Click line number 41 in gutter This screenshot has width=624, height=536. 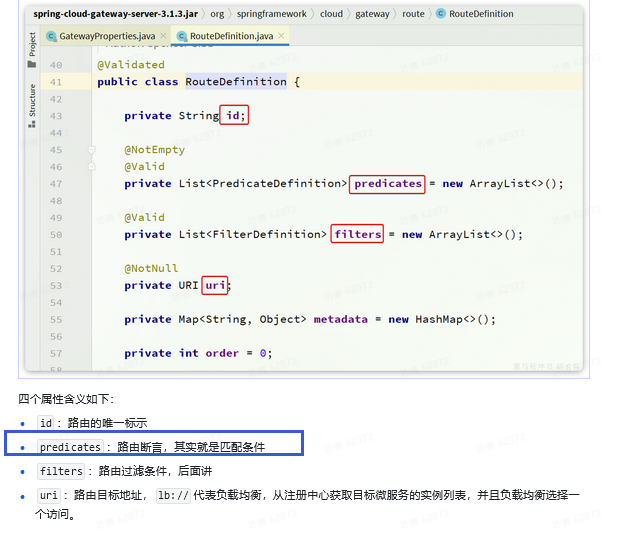[x=56, y=82]
